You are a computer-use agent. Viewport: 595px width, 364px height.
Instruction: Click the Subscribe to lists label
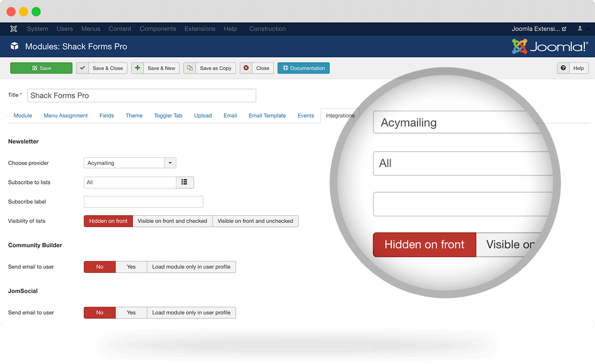pyautogui.click(x=29, y=182)
